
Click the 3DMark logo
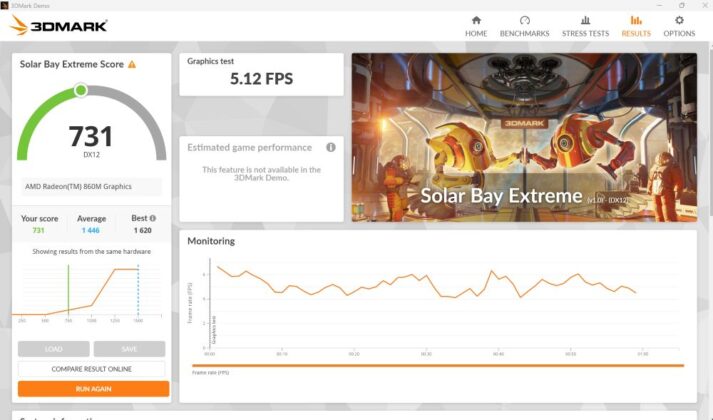pos(59,25)
